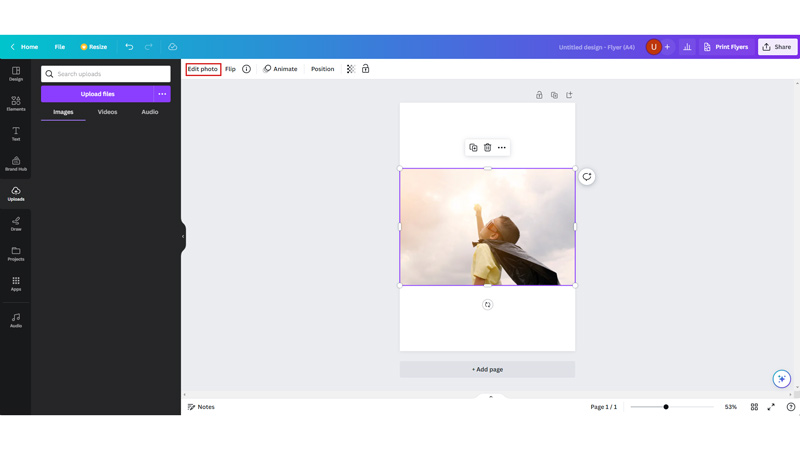Viewport: 800px width, 450px height.
Task: Open Projects in sidebar
Action: (16, 254)
